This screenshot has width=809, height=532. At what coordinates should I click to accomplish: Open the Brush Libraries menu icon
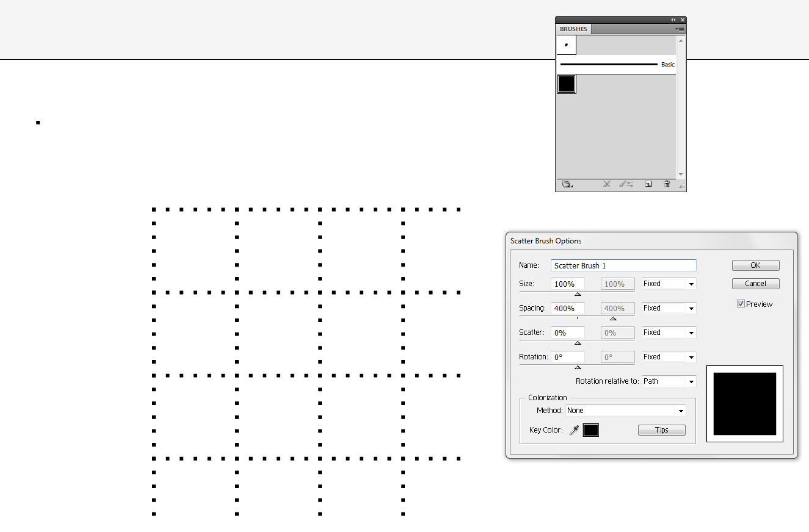tap(567, 184)
